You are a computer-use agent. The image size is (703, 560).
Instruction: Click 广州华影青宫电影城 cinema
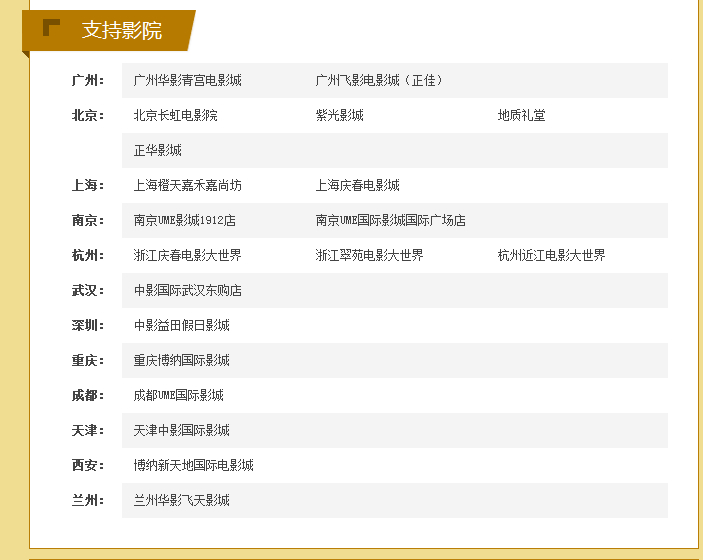(187, 81)
